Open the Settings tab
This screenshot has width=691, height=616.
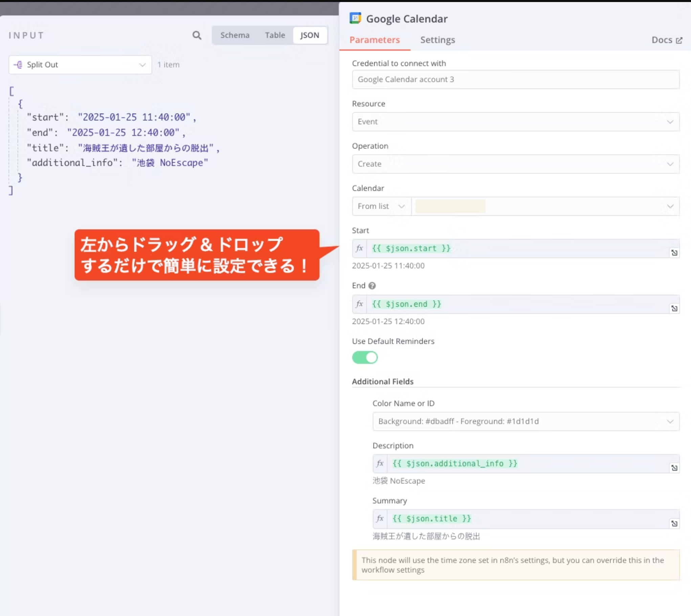[x=437, y=40]
